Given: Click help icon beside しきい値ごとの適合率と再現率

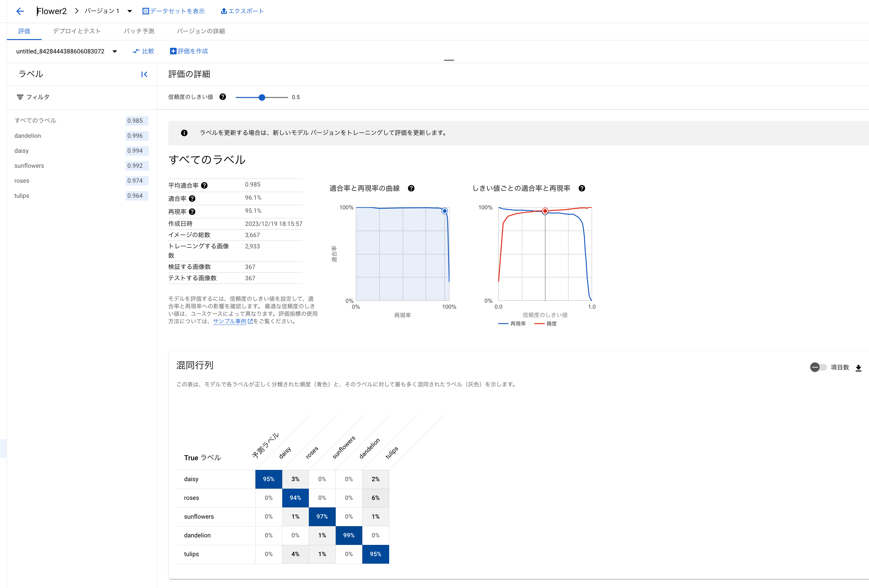Looking at the screenshot, I should coord(581,188).
